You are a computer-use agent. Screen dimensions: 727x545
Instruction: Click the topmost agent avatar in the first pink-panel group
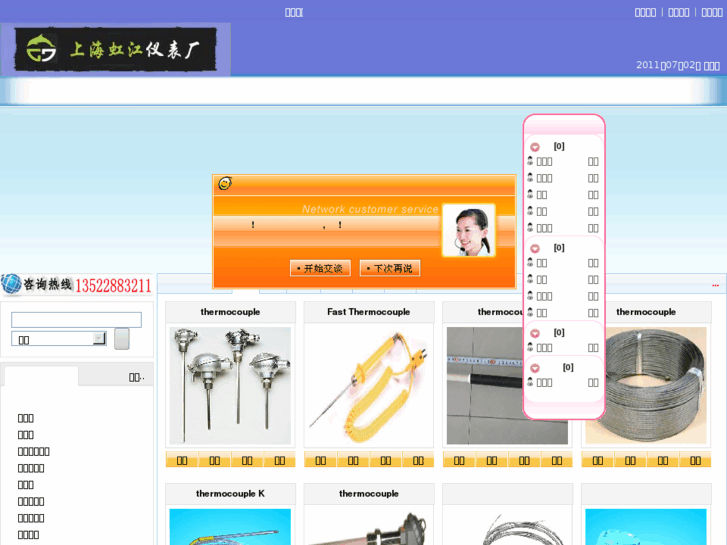pyautogui.click(x=530, y=161)
